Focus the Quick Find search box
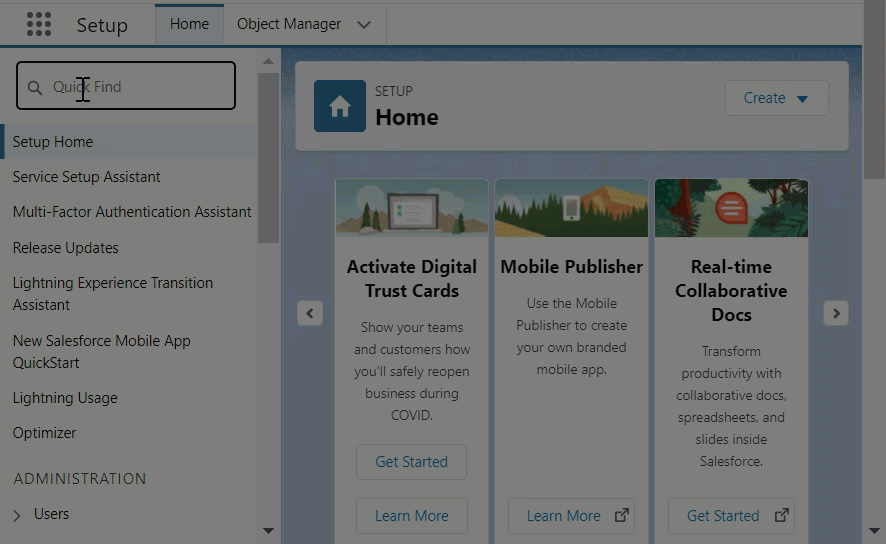Screen dimensions: 886x544 click(x=135, y=87)
